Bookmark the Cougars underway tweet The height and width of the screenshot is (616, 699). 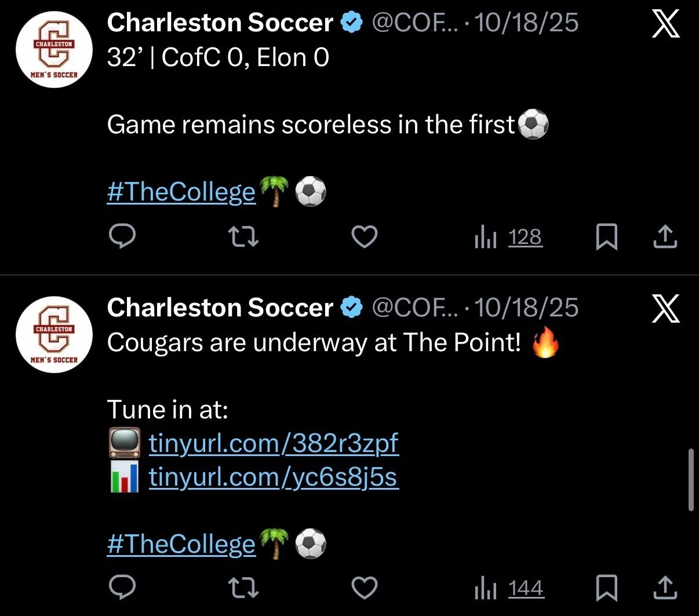pyautogui.click(x=606, y=589)
